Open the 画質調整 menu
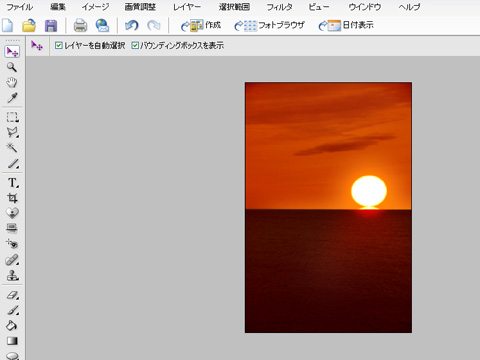 tap(140, 7)
